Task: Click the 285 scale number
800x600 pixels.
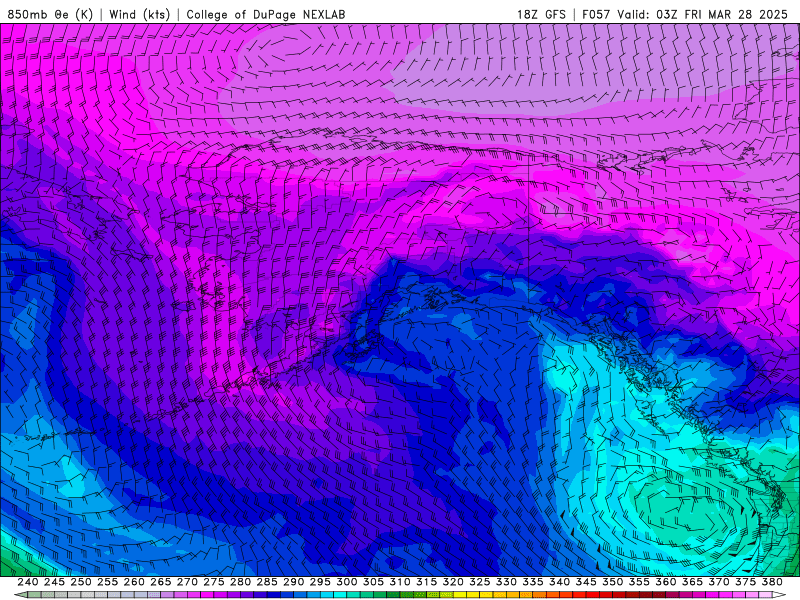Action: pos(267,582)
